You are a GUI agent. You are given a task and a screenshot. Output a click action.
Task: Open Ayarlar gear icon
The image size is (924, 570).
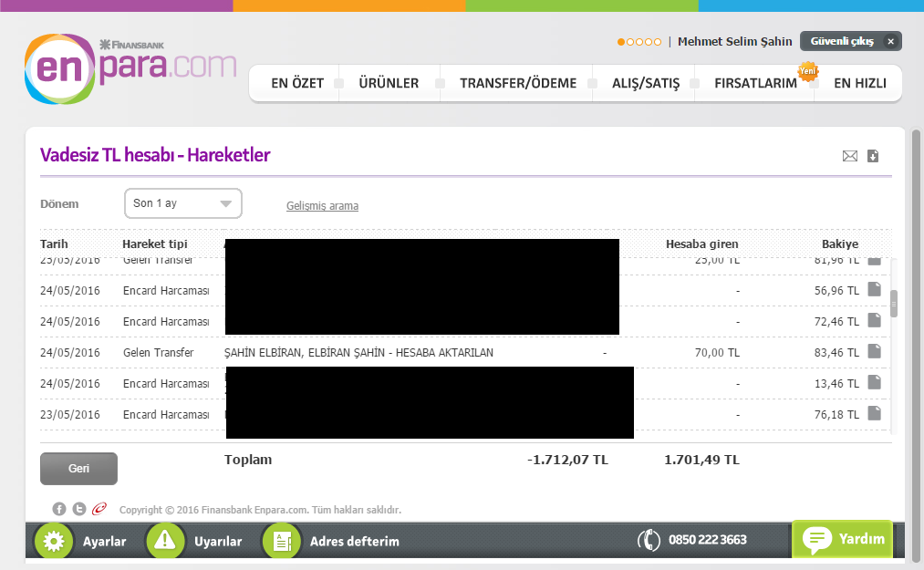pyautogui.click(x=54, y=541)
